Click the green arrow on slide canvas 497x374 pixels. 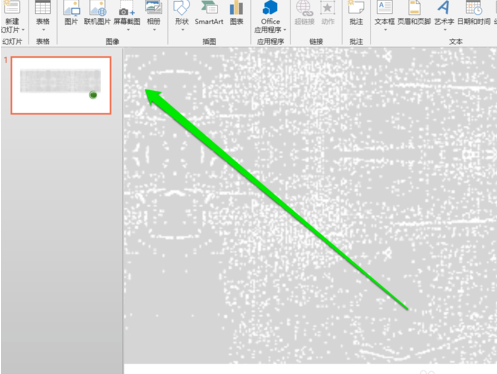tap(277, 199)
